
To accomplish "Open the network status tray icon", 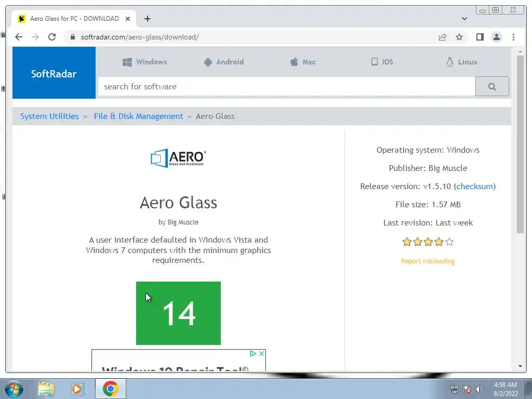I will pos(454,389).
